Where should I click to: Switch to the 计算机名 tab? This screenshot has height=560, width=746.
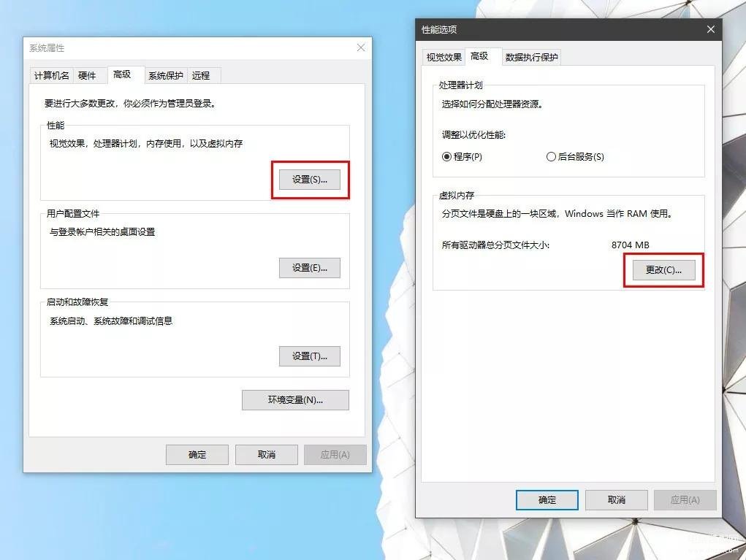click(x=51, y=76)
